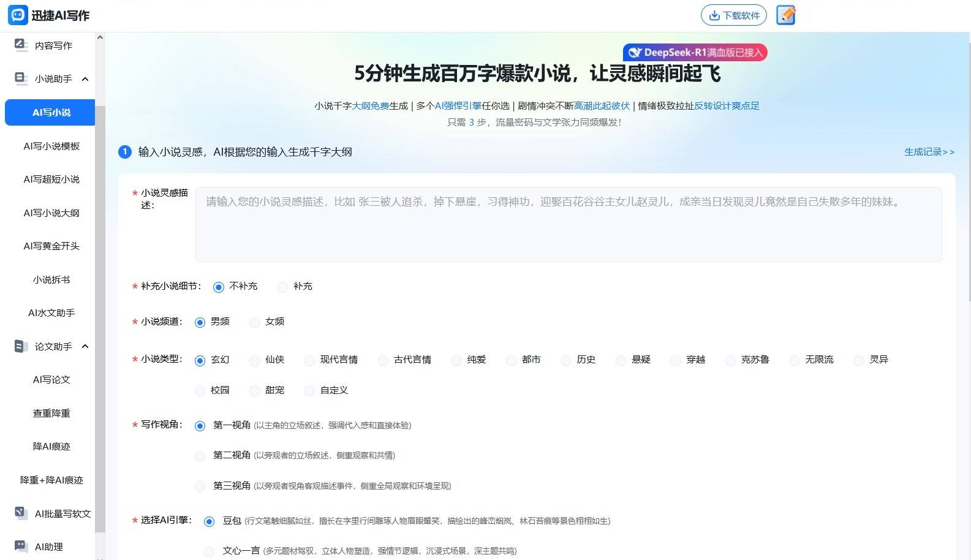Image resolution: width=971 pixels, height=560 pixels.
Task: Collapse the 论文助手 section arrow
Action: (x=85, y=346)
